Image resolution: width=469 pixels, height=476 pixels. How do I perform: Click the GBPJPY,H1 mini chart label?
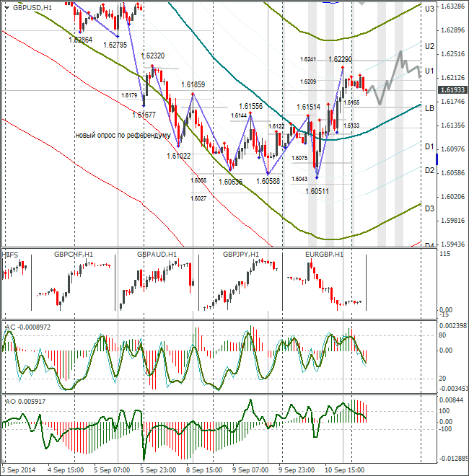pos(241,255)
